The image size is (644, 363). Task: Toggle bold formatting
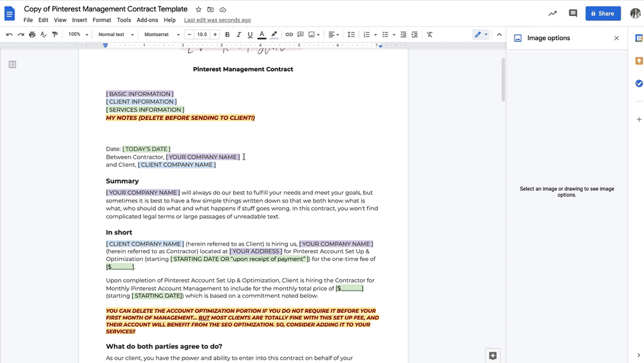click(227, 35)
